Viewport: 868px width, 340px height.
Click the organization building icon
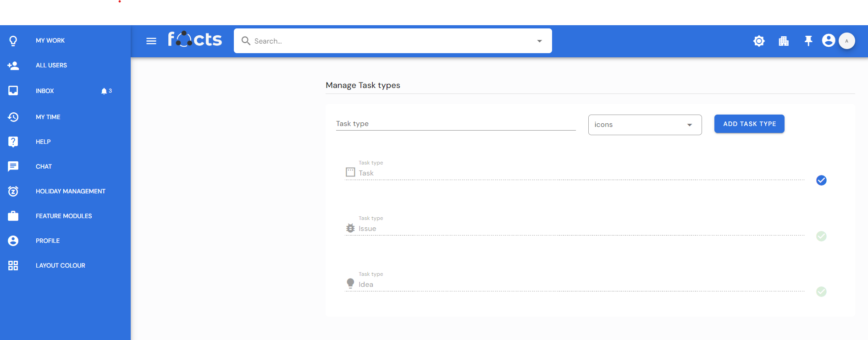tap(784, 41)
